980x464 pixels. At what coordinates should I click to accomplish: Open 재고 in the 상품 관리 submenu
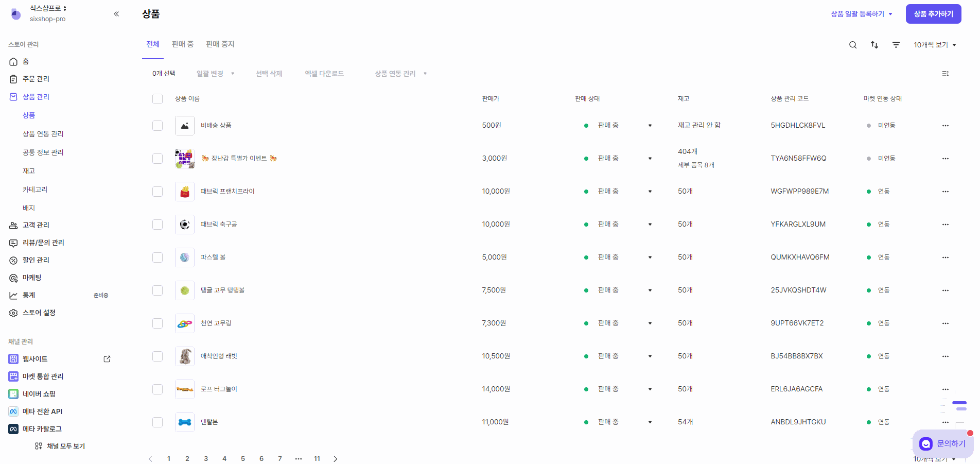coord(29,171)
